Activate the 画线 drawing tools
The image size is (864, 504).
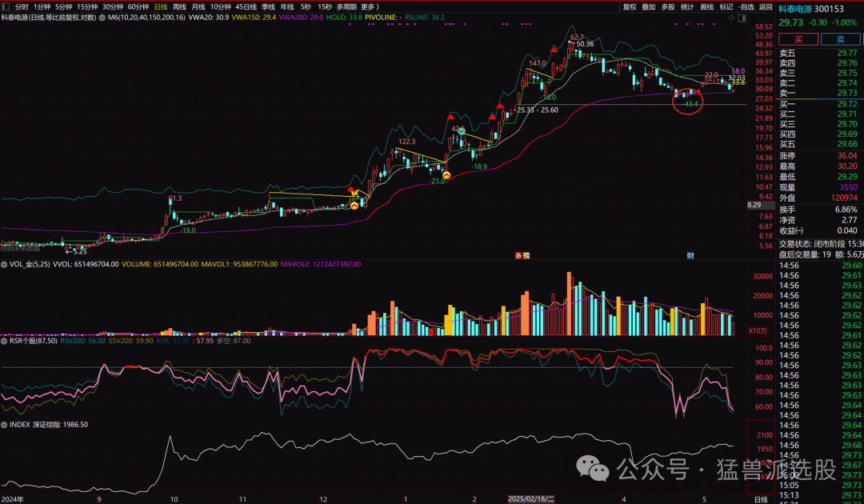coord(707,6)
